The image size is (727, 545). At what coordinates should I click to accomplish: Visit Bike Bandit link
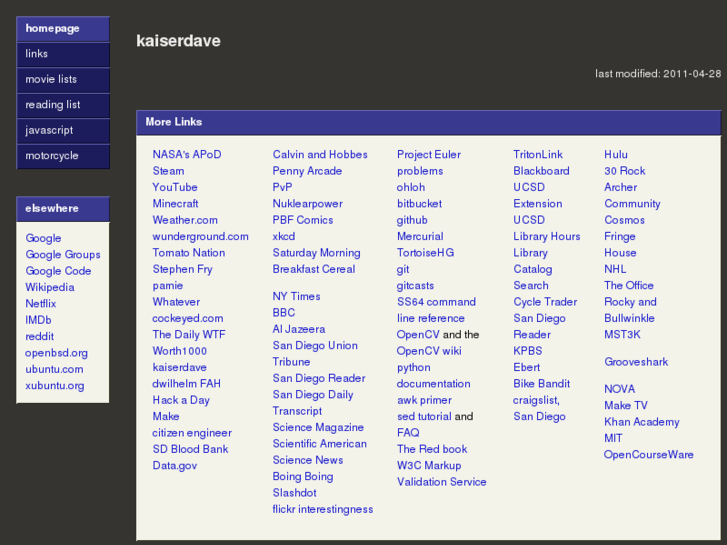542,384
